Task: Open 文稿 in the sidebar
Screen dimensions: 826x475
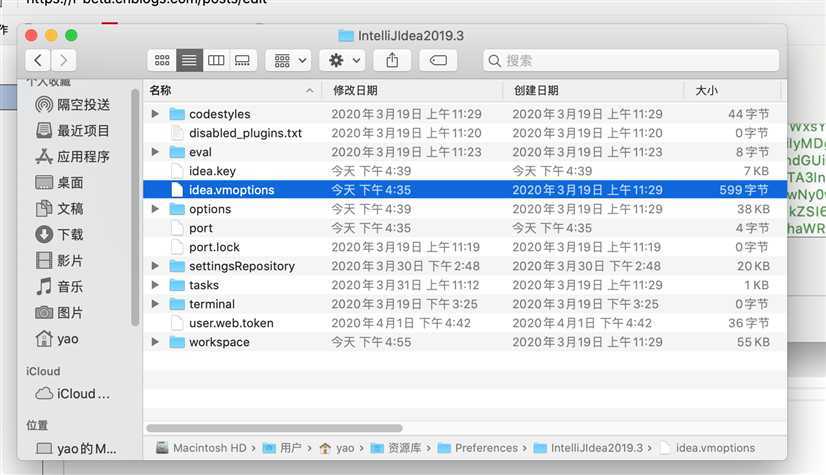Action: (x=60, y=209)
